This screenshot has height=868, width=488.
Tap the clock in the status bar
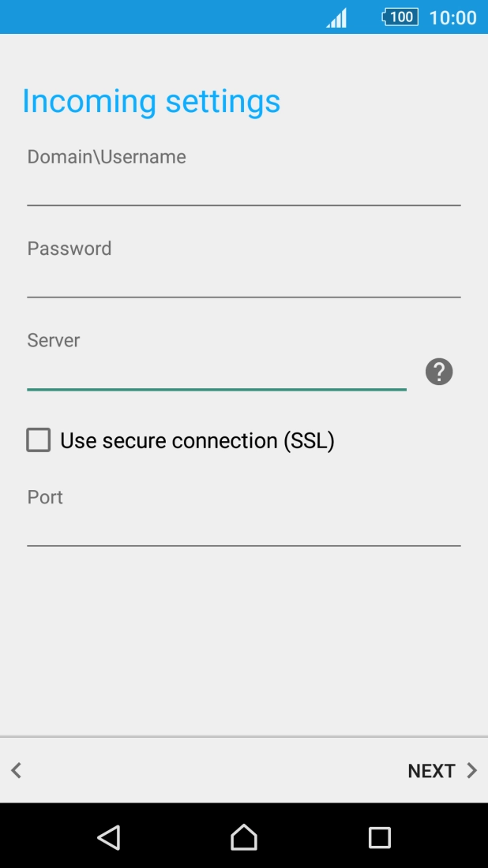coord(453,17)
